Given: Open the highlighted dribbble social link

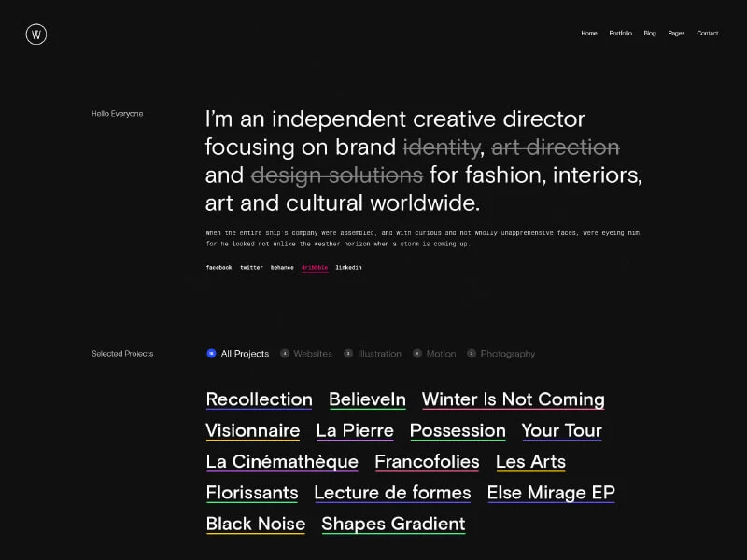Looking at the screenshot, I should tap(315, 268).
